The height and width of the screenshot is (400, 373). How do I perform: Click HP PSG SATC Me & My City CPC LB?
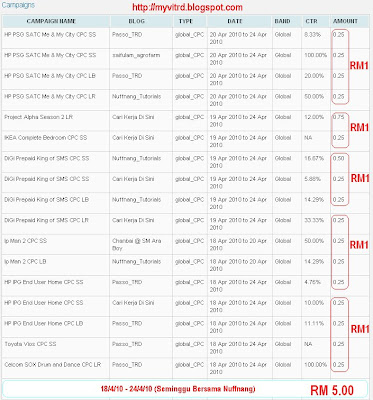click(50, 76)
